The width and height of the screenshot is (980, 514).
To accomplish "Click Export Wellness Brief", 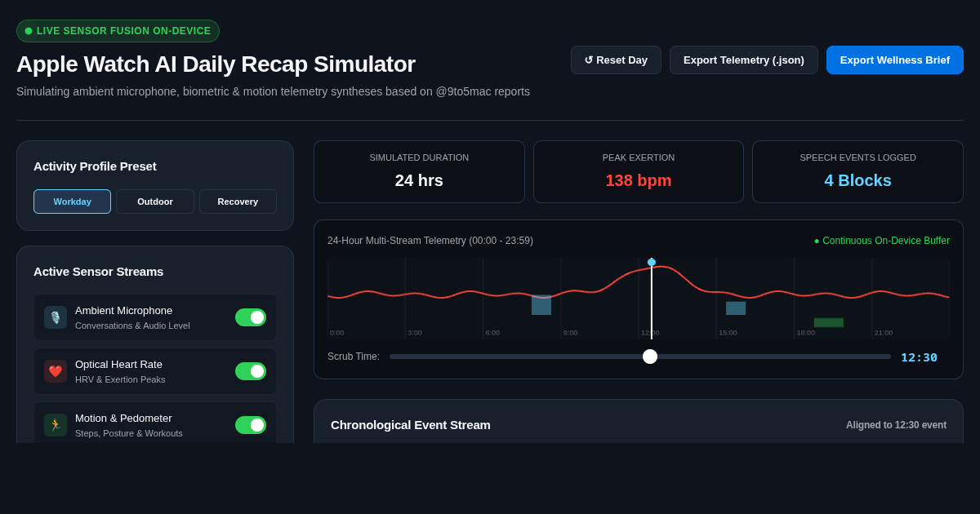I will tap(895, 60).
